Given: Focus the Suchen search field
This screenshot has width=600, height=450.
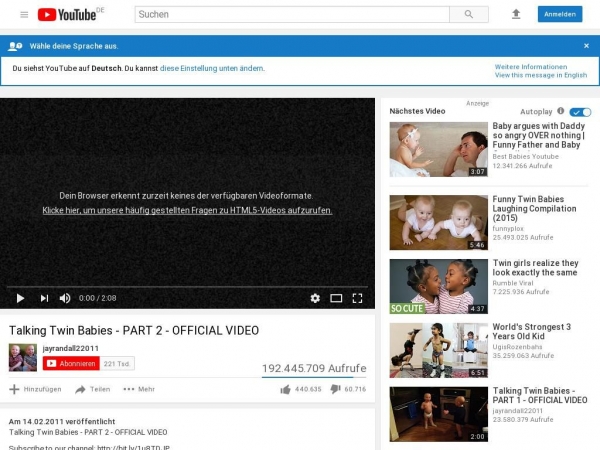Looking at the screenshot, I should tap(292, 15).
